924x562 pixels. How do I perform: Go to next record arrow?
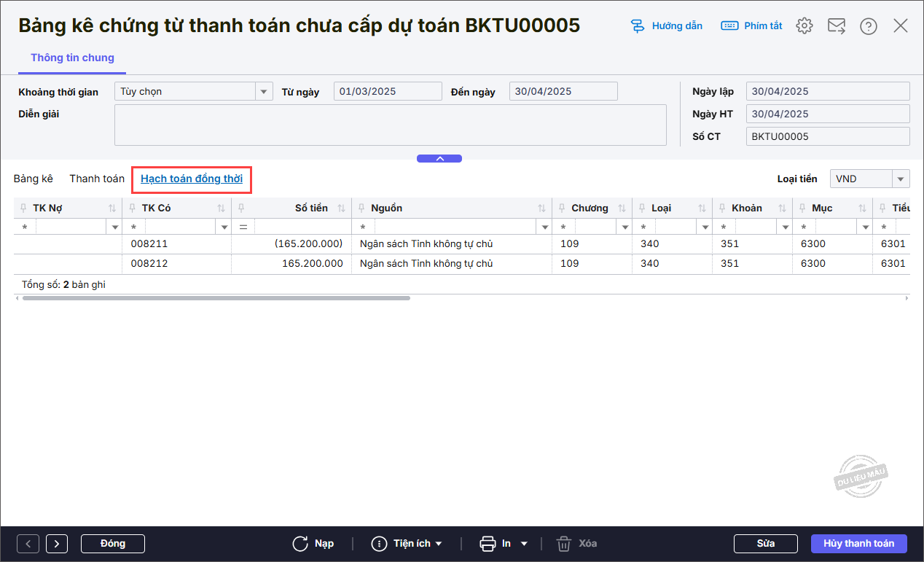tap(57, 544)
